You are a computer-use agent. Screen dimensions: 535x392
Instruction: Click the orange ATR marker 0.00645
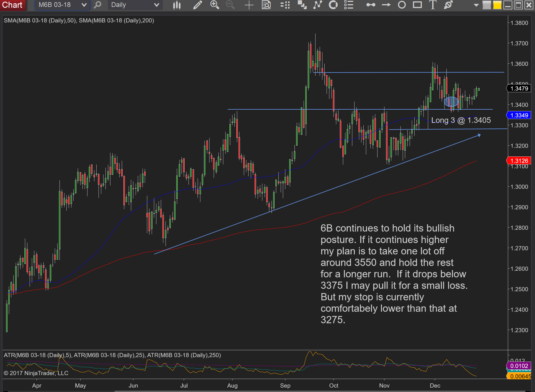point(519,376)
